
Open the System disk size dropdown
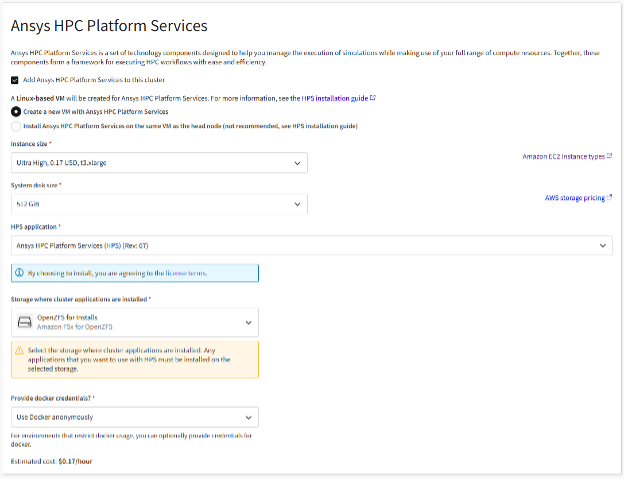pos(159,204)
